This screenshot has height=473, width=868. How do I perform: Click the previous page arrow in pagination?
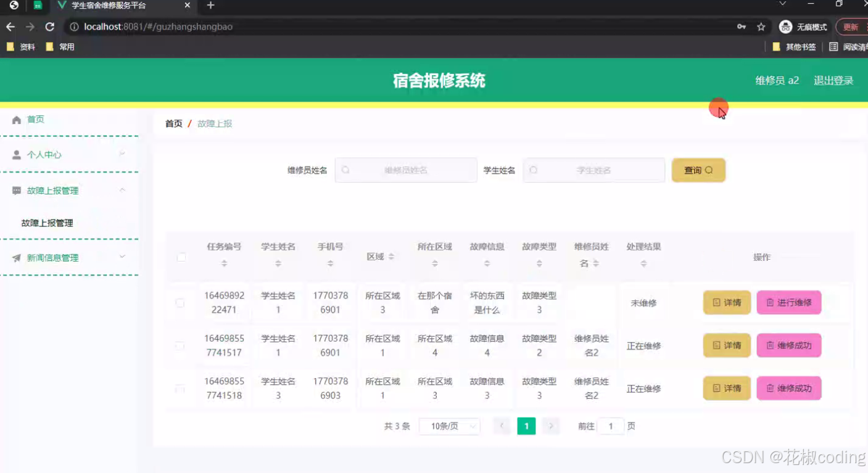(x=502, y=426)
